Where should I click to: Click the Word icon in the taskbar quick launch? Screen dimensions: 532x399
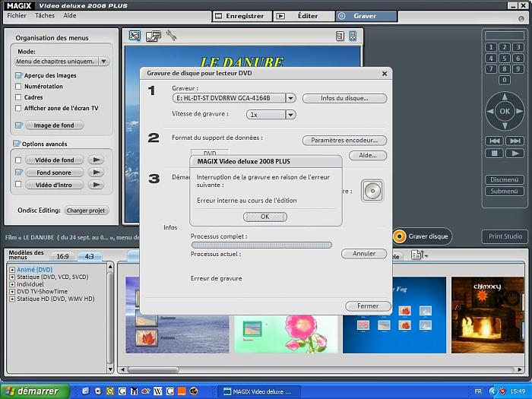157,391
